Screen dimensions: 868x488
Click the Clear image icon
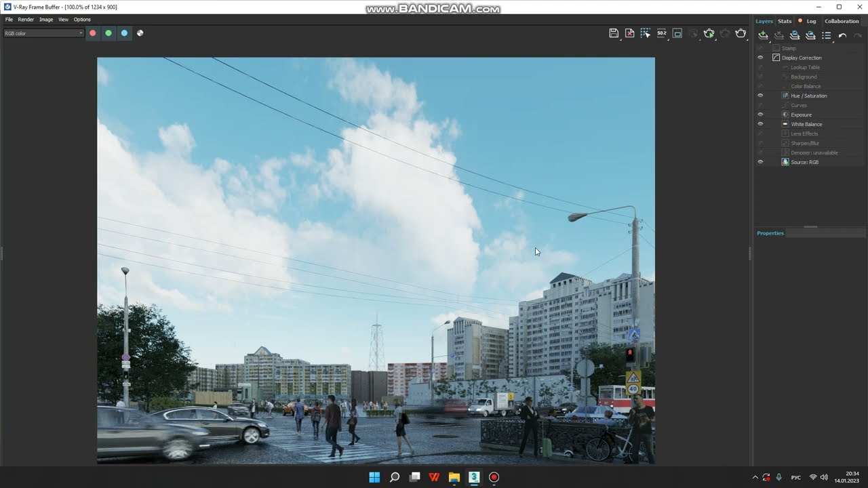629,33
